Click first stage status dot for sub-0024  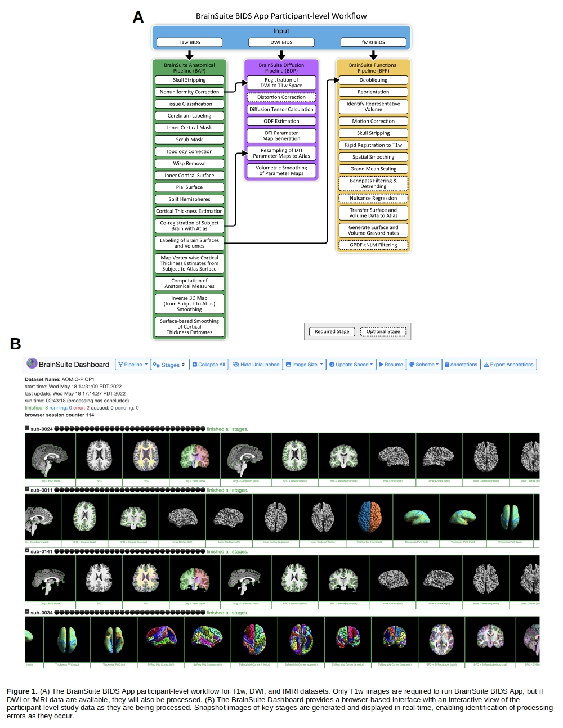(57, 429)
